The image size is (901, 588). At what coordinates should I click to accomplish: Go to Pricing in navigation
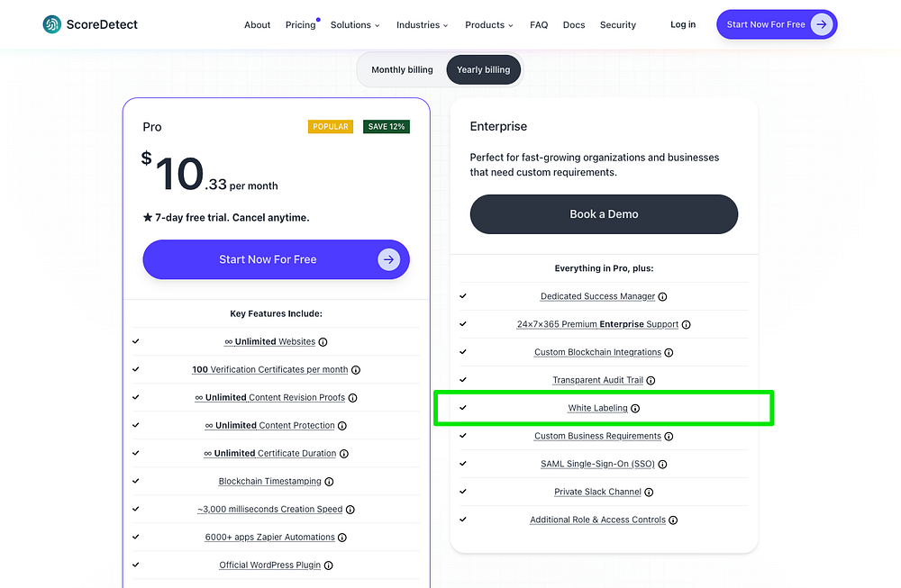coord(301,24)
